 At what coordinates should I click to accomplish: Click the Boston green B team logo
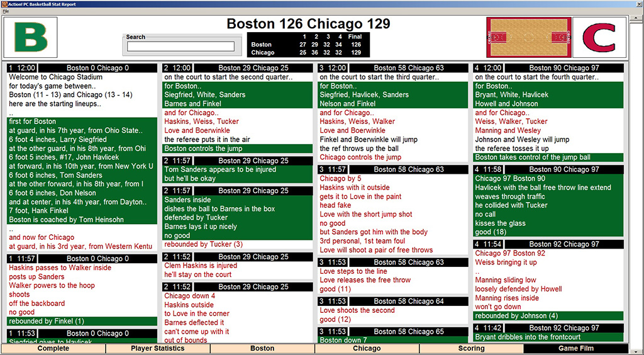point(30,38)
